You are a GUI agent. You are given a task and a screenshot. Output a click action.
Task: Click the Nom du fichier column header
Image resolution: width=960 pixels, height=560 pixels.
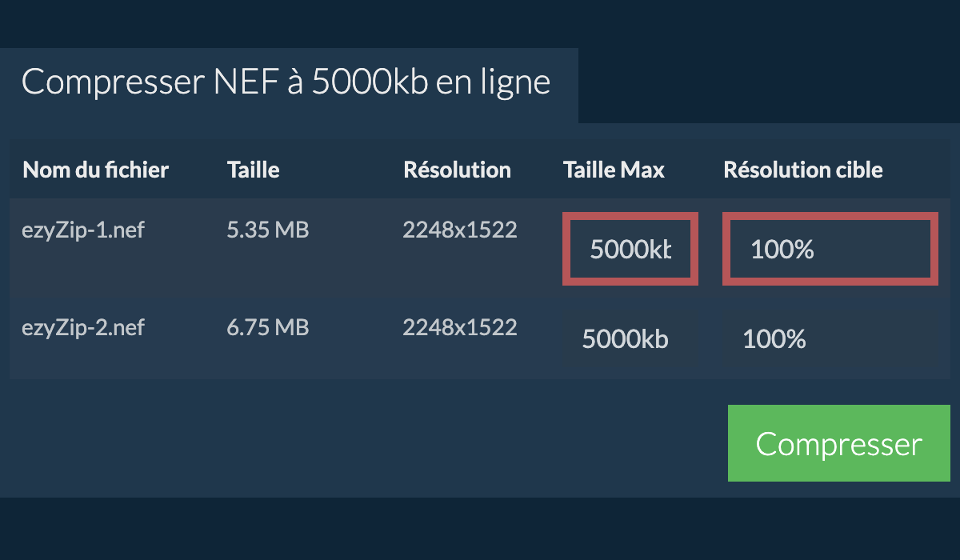pos(95,170)
